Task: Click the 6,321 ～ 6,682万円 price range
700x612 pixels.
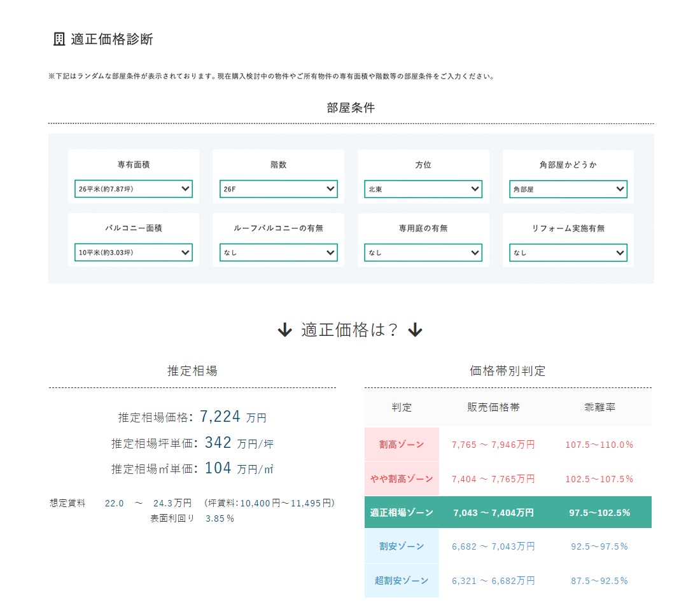Action: tap(493, 581)
